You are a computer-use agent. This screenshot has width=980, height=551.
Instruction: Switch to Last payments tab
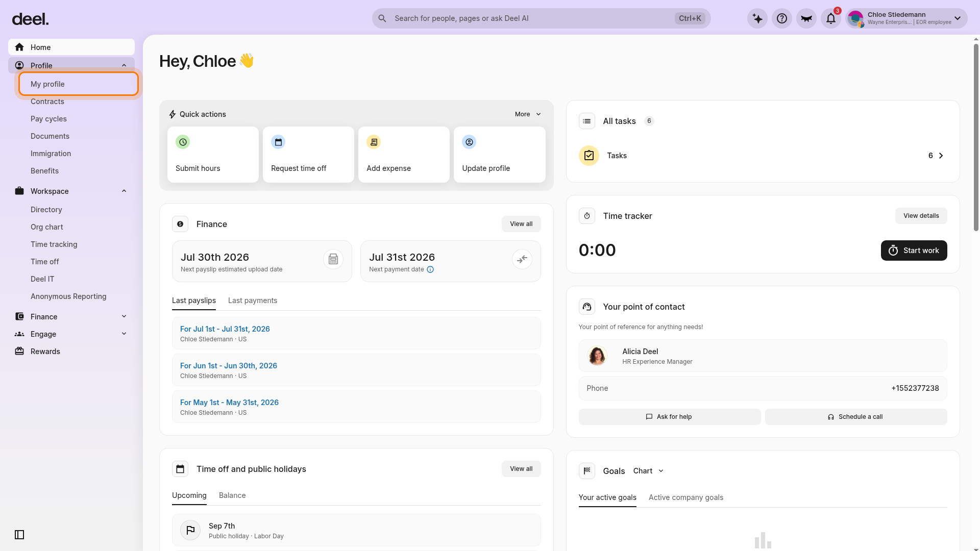[253, 300]
